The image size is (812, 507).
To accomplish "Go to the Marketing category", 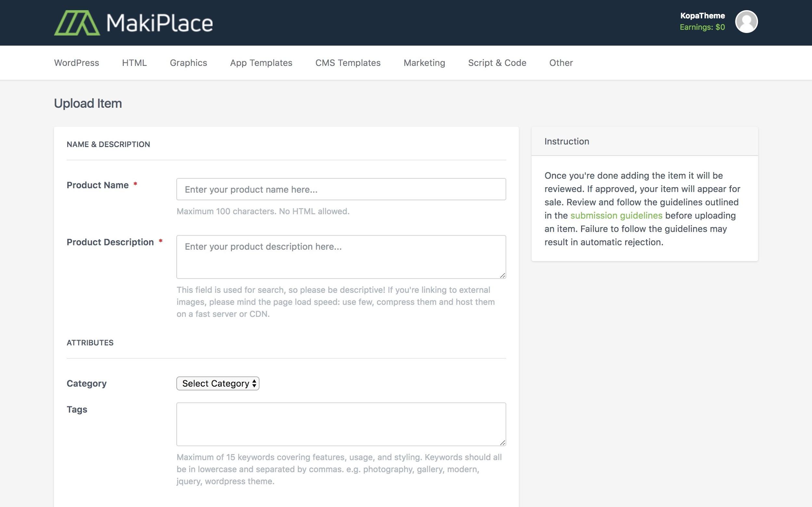I will tap(424, 63).
